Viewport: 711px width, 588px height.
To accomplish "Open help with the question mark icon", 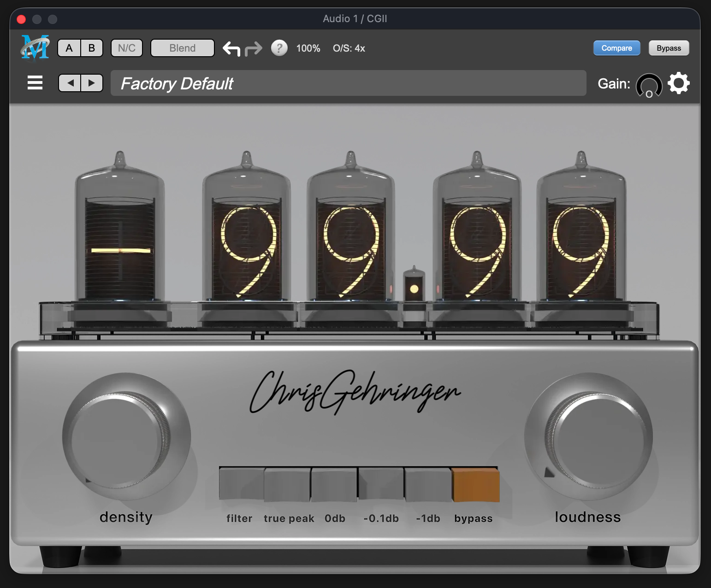I will click(x=279, y=48).
